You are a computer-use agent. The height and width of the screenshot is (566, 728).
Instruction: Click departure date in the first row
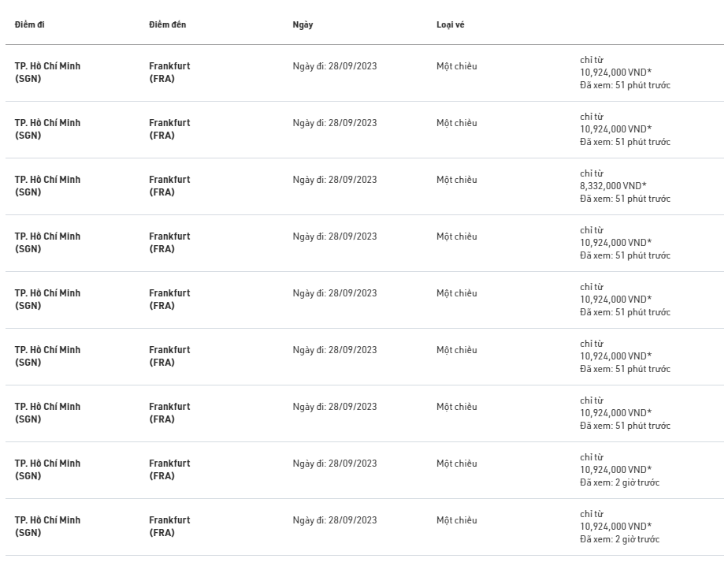click(334, 66)
